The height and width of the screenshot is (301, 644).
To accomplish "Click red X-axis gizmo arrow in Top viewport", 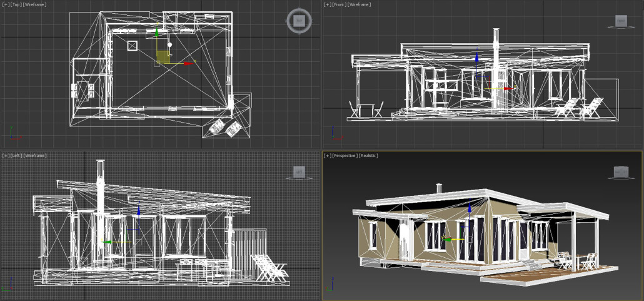I will coord(189,63).
